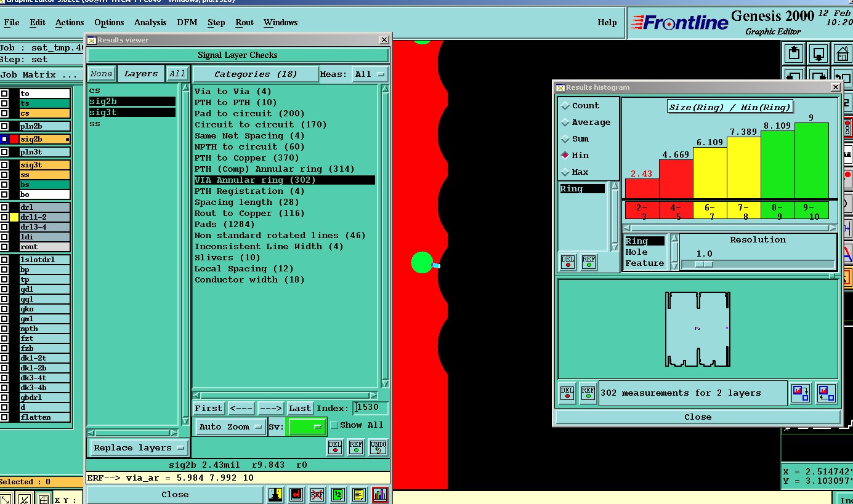Click histogram transfer icon with left arrow
The height and width of the screenshot is (504, 853).
(x=827, y=393)
